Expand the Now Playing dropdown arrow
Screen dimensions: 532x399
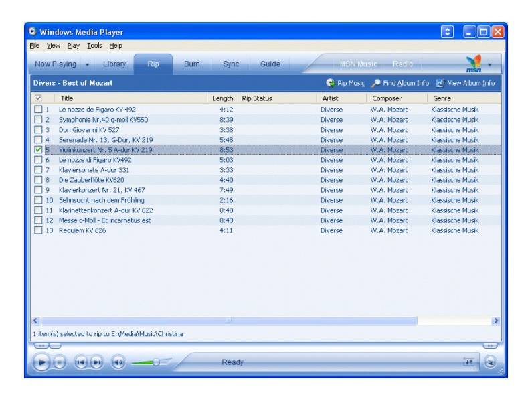click(87, 65)
